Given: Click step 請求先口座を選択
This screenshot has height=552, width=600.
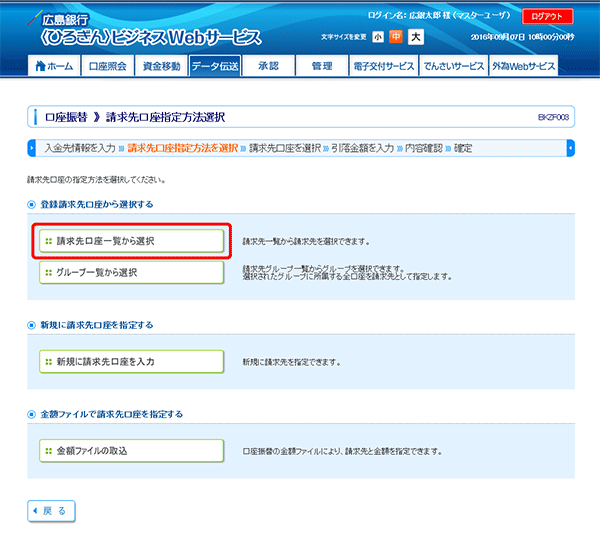Looking at the screenshot, I should click(285, 148).
